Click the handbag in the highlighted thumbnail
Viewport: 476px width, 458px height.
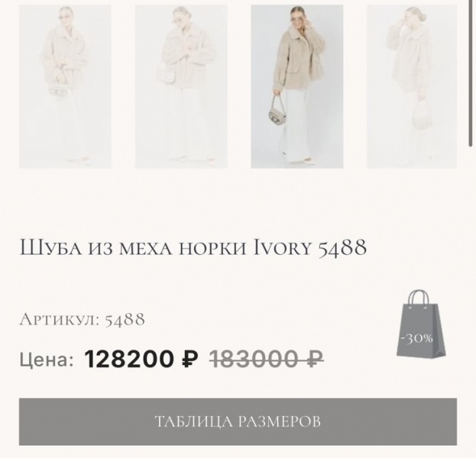pos(277,114)
